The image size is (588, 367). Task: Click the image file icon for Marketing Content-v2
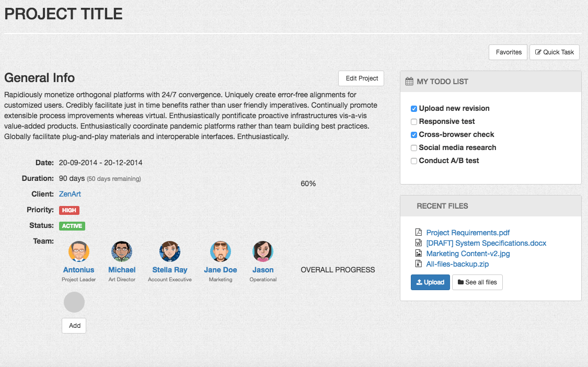pos(419,253)
